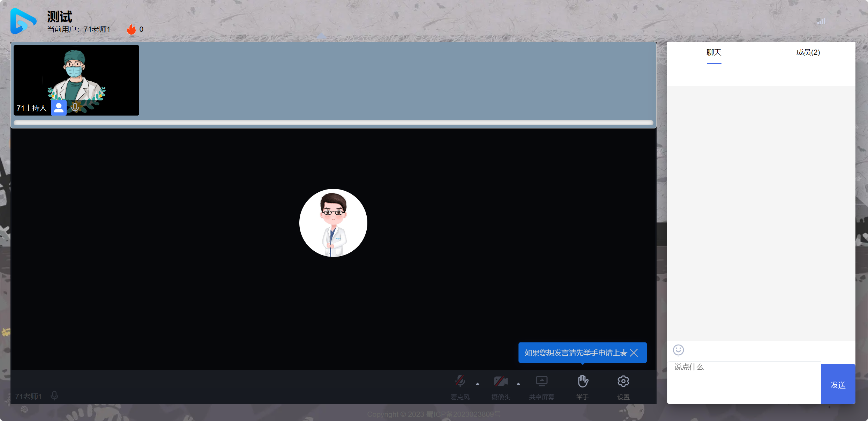Expand the camera device options arrow
The width and height of the screenshot is (868, 421).
click(x=518, y=384)
